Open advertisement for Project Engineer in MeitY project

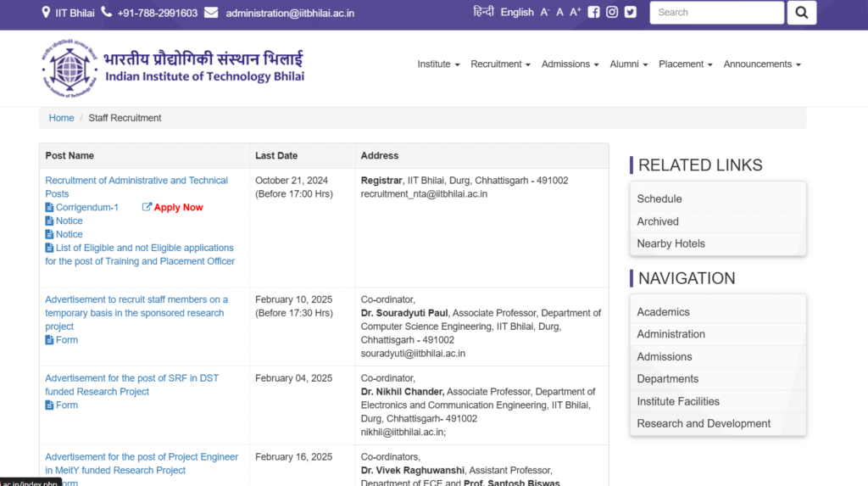coord(142,464)
